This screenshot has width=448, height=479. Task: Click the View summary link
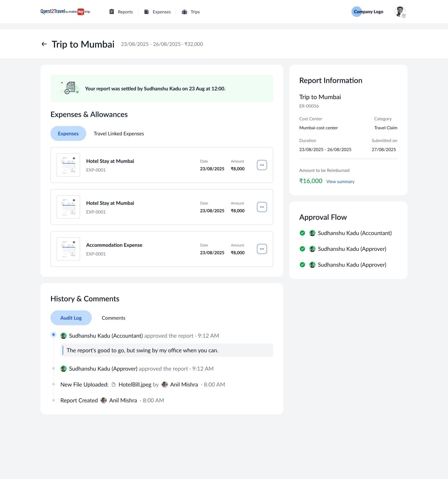(x=340, y=182)
